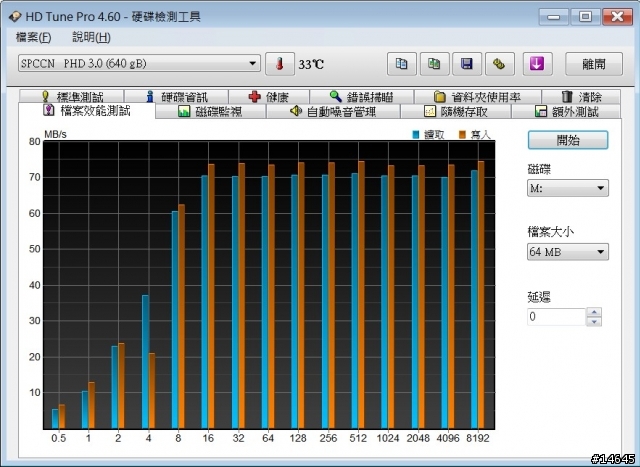Screen dimensions: 640x467
Task: Click the copy screenshot to clipboard icon
Action: [434, 64]
